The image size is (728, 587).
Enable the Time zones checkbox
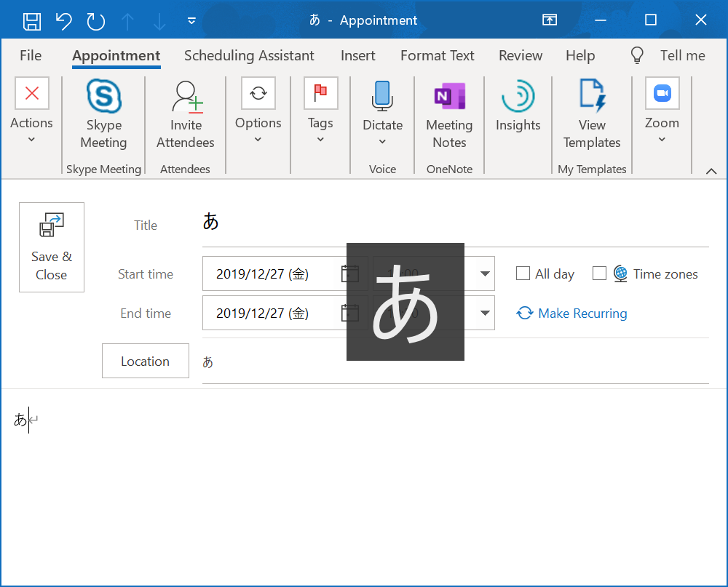[x=600, y=273]
